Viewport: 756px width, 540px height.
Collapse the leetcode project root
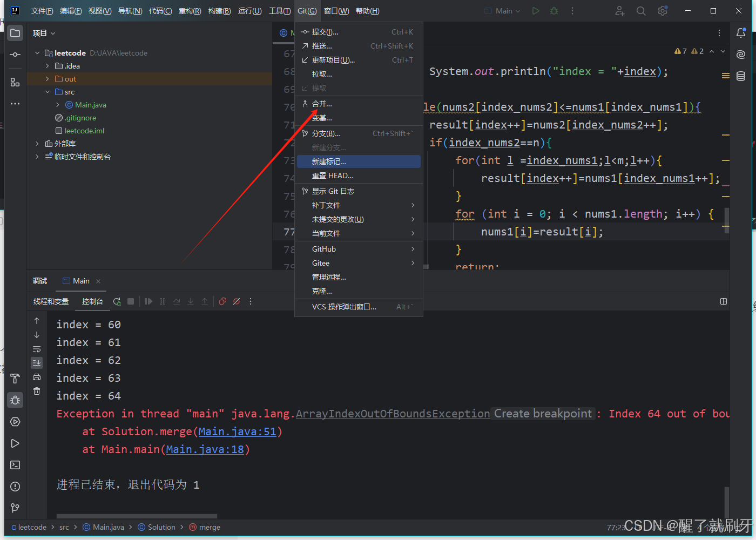pos(37,53)
